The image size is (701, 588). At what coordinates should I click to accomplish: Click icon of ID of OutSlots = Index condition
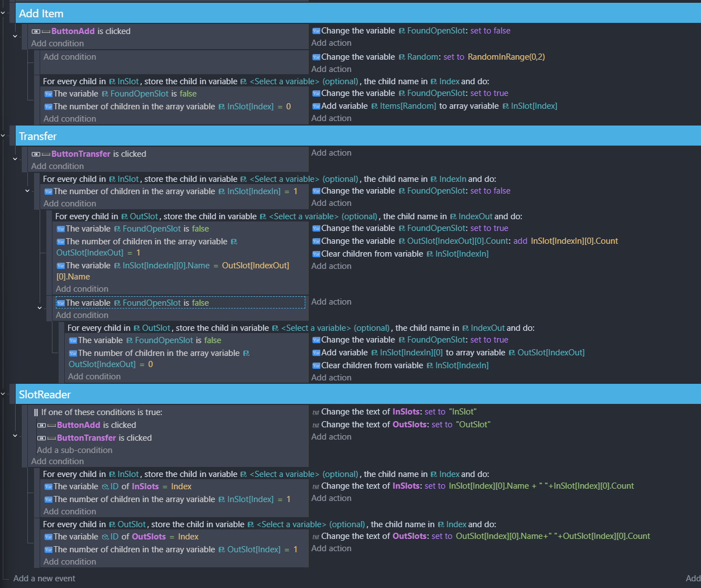coord(48,537)
